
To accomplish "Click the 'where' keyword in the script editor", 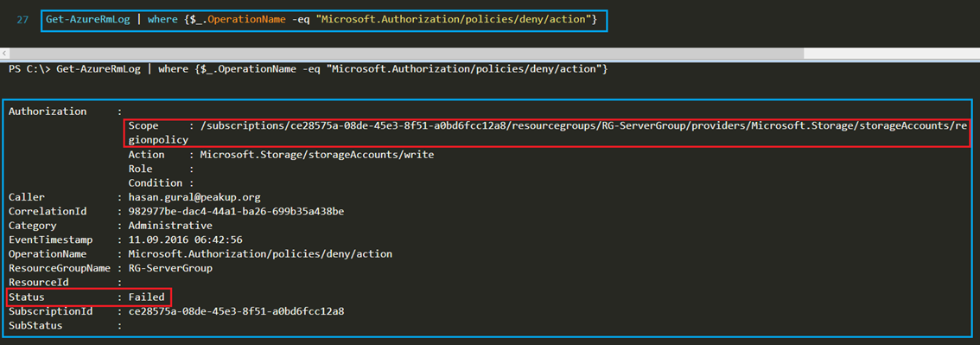I will [x=163, y=19].
